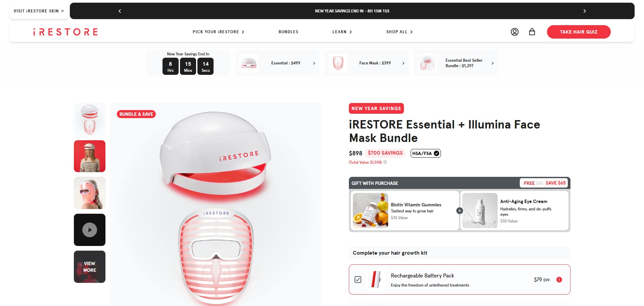
Task: Expand the Shop All dropdown menu
Action: point(399,32)
